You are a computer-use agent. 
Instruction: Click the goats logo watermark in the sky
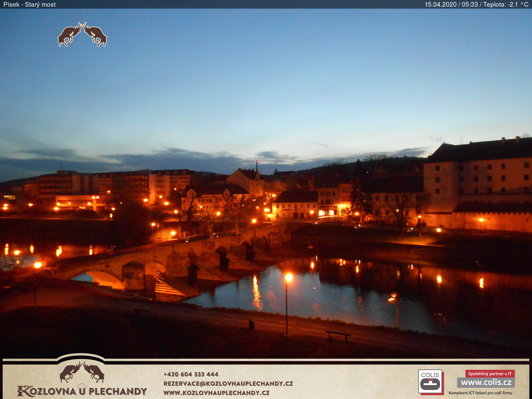pyautogui.click(x=82, y=35)
